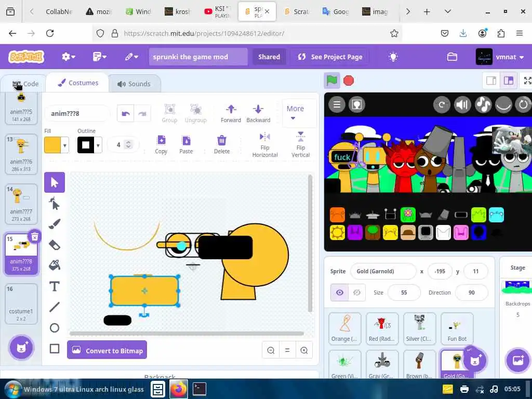Select the arrow Select tool
Image resolution: width=532 pixels, height=399 pixels.
54,182
